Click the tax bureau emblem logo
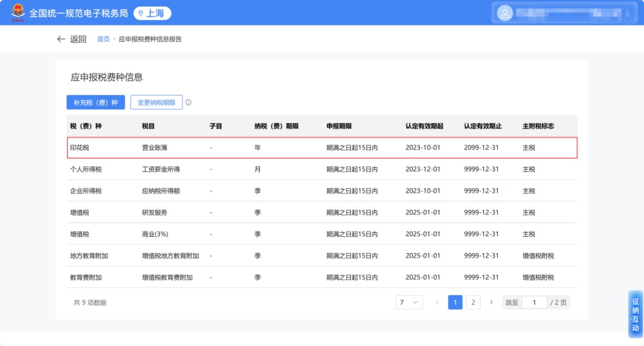The height and width of the screenshot is (346, 644). coord(17,13)
